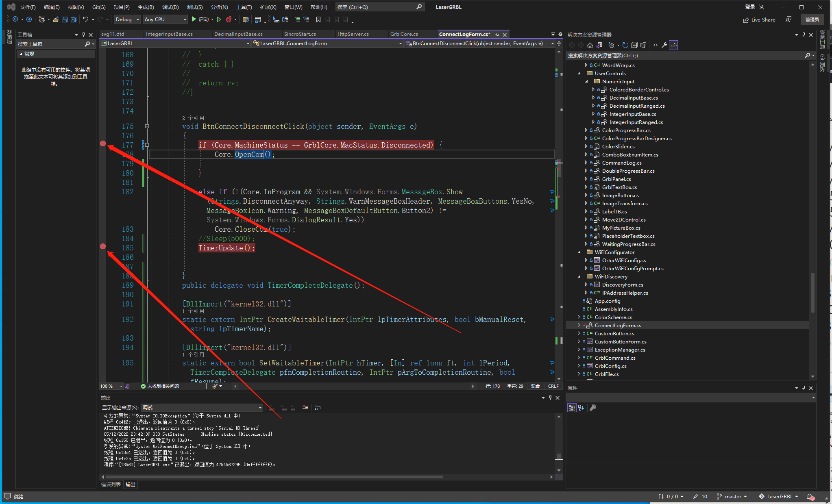This screenshot has width=832, height=504.
Task: Toggle word wrap in output window
Action: [x=318, y=408]
